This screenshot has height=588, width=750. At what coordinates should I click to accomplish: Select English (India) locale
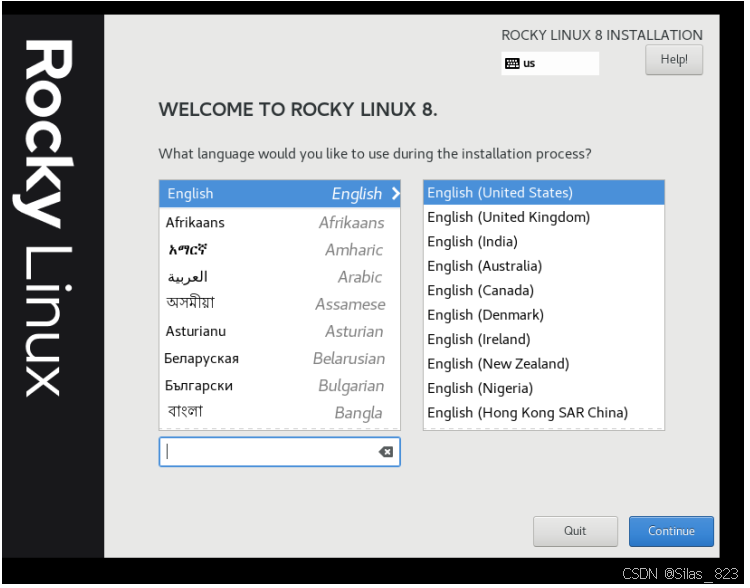point(546,243)
